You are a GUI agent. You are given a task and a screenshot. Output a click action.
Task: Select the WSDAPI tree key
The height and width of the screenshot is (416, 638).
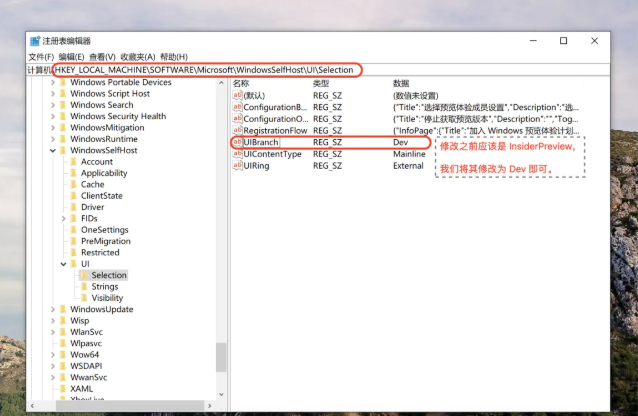(86, 366)
